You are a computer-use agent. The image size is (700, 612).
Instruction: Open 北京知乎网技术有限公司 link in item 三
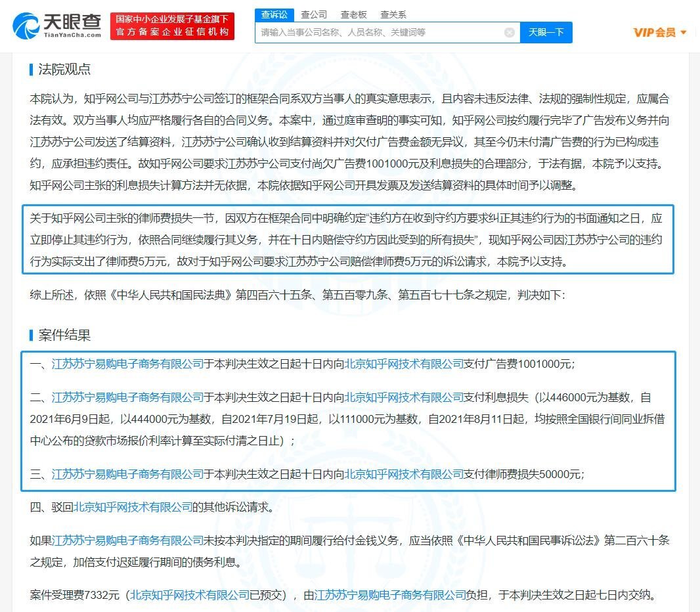(404, 474)
